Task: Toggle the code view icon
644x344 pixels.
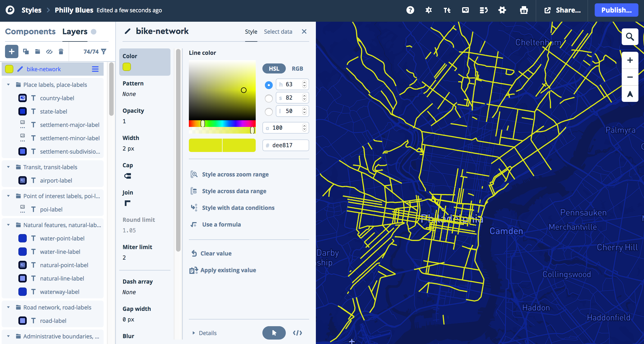Action: [297, 333]
